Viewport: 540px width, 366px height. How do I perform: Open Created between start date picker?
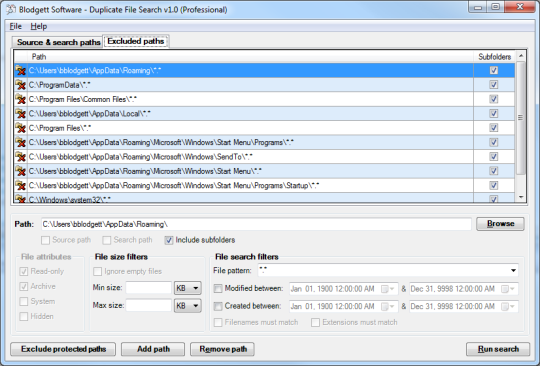pos(388,306)
